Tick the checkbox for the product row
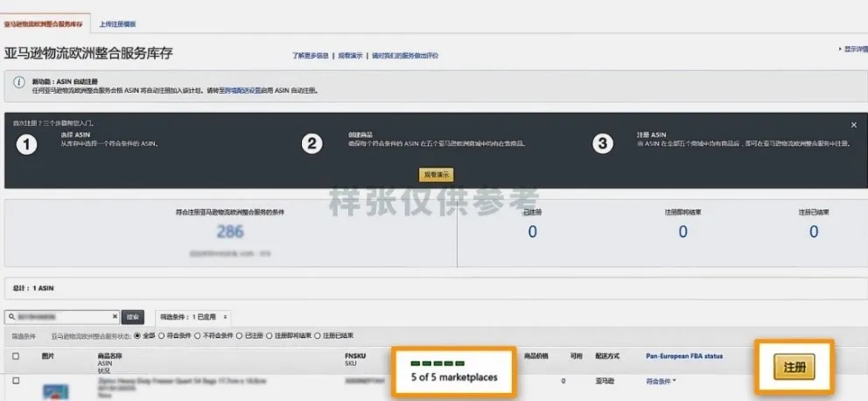868x401 pixels. (16, 381)
